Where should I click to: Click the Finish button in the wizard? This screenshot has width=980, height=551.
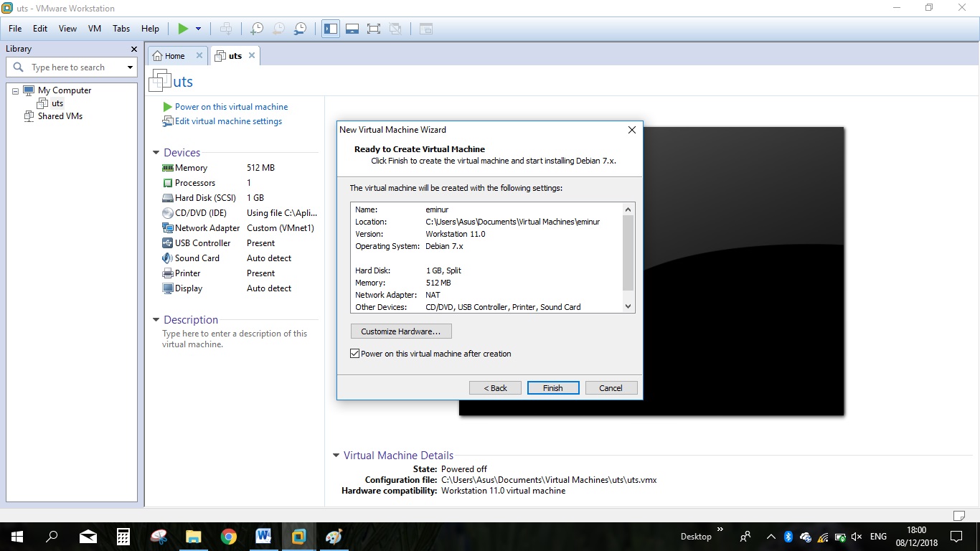pos(552,387)
